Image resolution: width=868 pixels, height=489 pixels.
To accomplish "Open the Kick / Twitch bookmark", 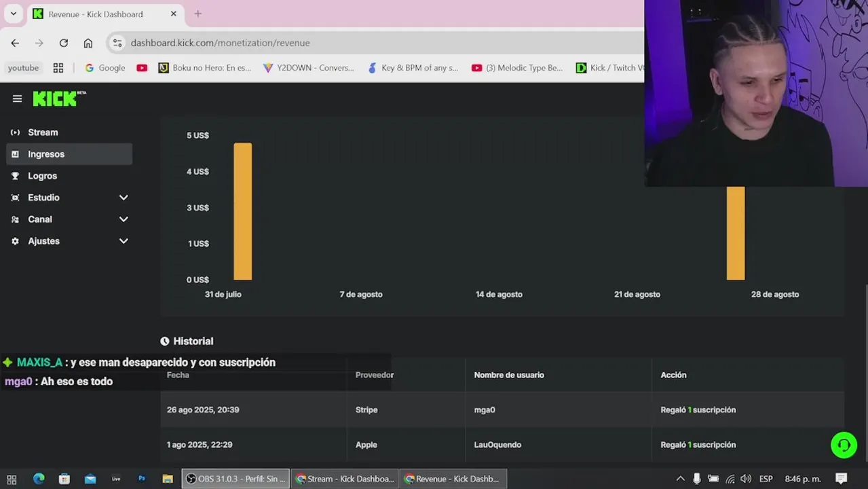I will click(x=609, y=68).
